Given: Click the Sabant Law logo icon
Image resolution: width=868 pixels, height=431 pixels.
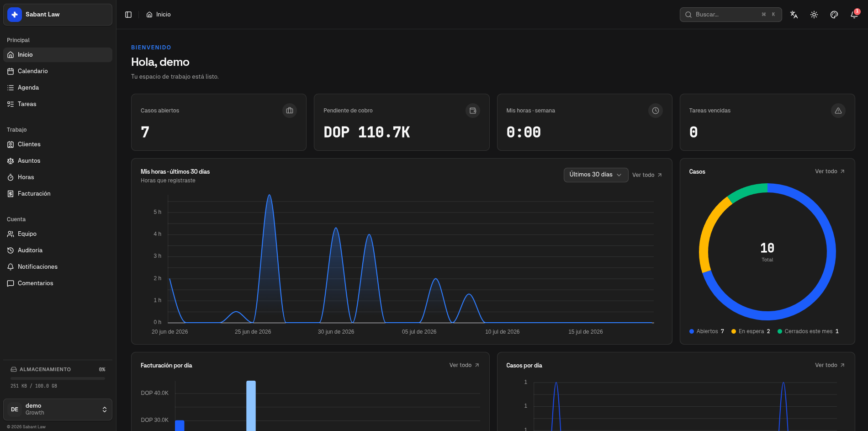Looking at the screenshot, I should click(15, 15).
